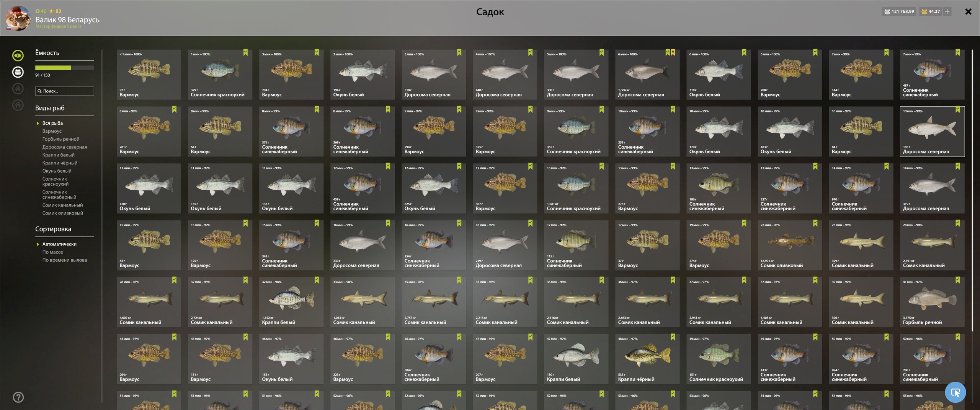Image resolution: width=980 pixels, height=410 pixels.
Task: Click the plus icon next to gold balance
Action: 947,11
